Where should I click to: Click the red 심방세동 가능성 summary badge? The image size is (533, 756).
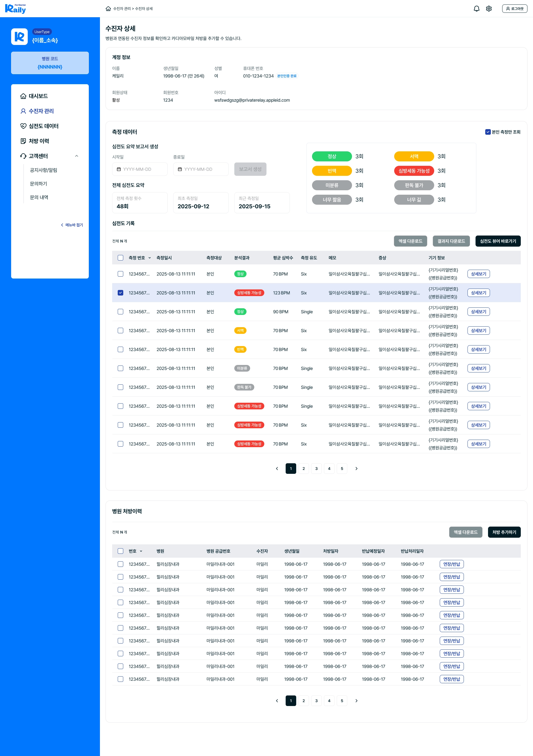(x=414, y=171)
